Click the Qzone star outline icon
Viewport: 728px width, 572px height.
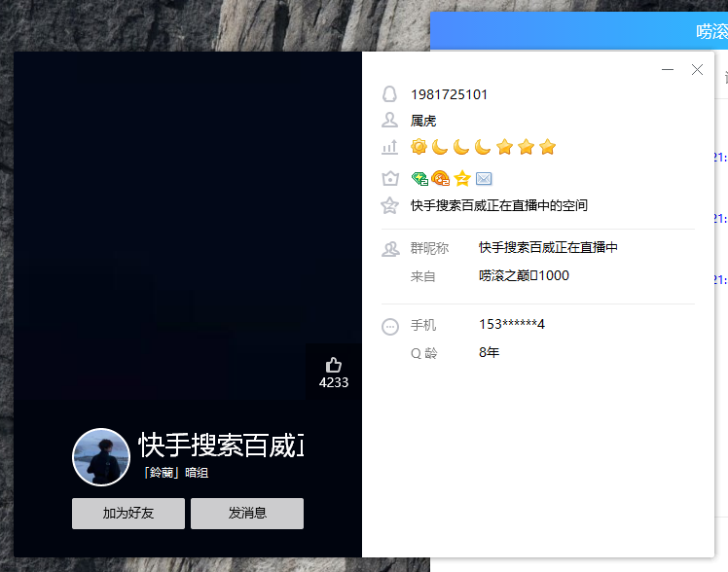389,205
